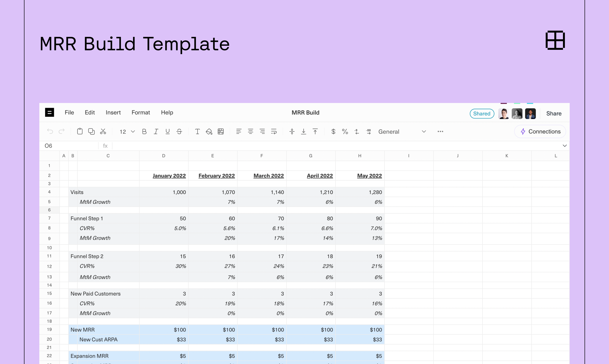Expand the formula bar chevron
This screenshot has width=609, height=364.
tap(565, 146)
